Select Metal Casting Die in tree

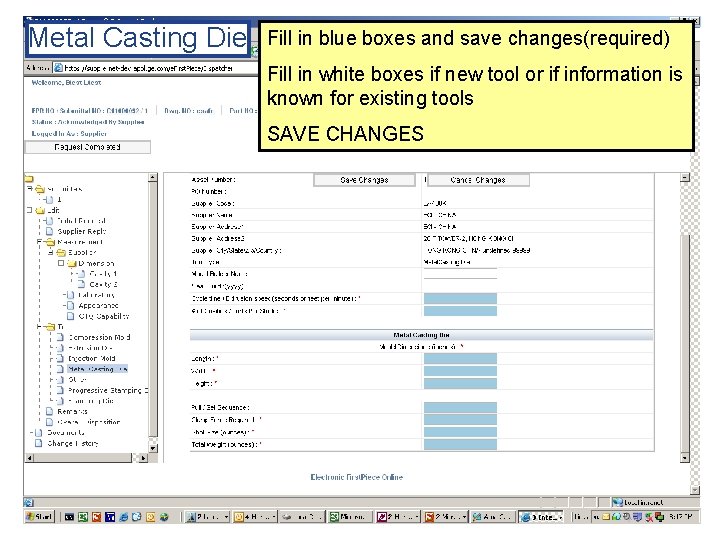point(97,369)
